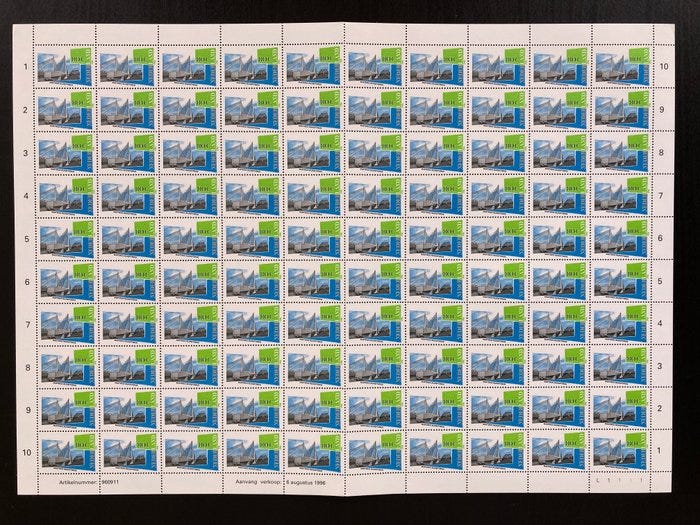
Task: Select the stamp beside right margin number 10
Action: pos(622,65)
